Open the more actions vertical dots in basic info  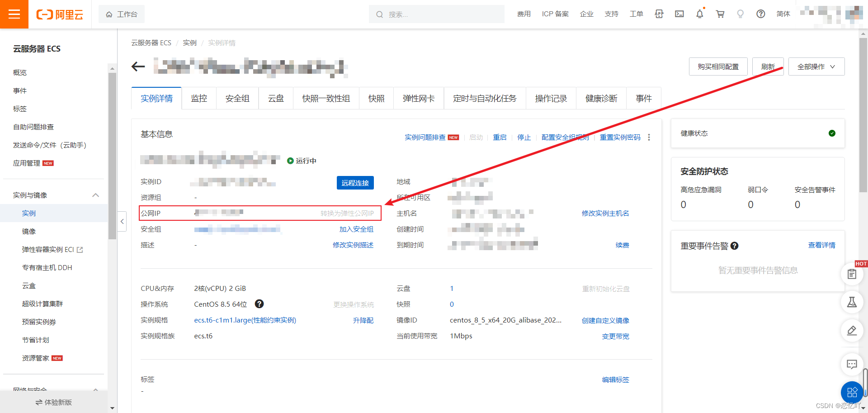[x=649, y=137]
